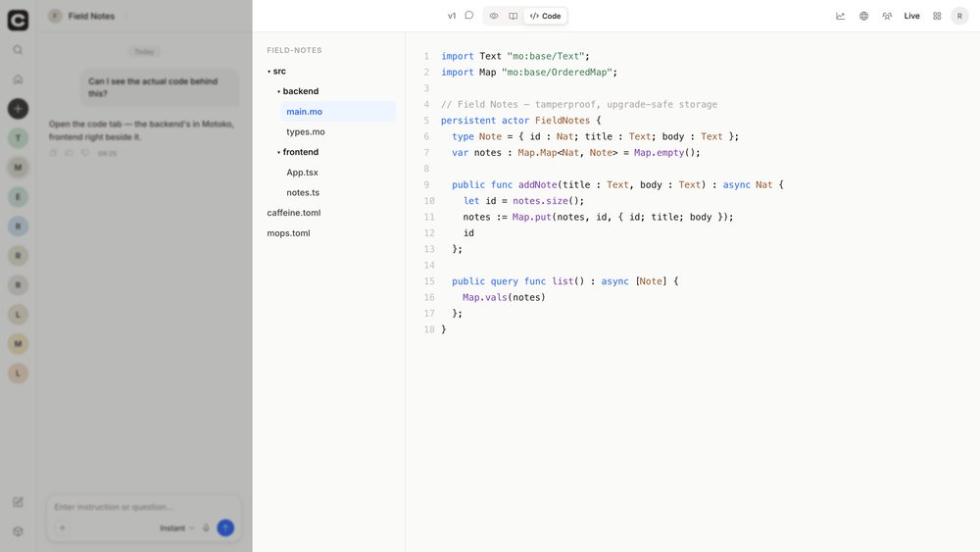Click the assistant reply about Motoko backend
This screenshot has height=552, width=980.
coord(141,130)
